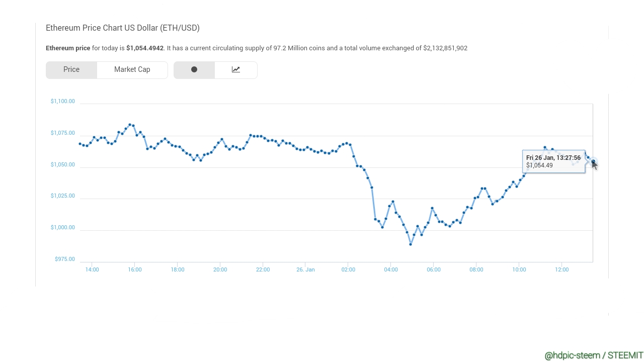Select the Price tab
Image resolution: width=644 pixels, height=362 pixels.
click(x=71, y=70)
